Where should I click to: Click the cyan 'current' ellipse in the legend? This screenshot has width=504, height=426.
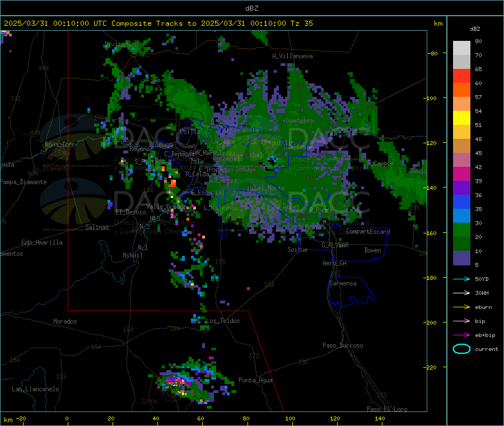461,349
